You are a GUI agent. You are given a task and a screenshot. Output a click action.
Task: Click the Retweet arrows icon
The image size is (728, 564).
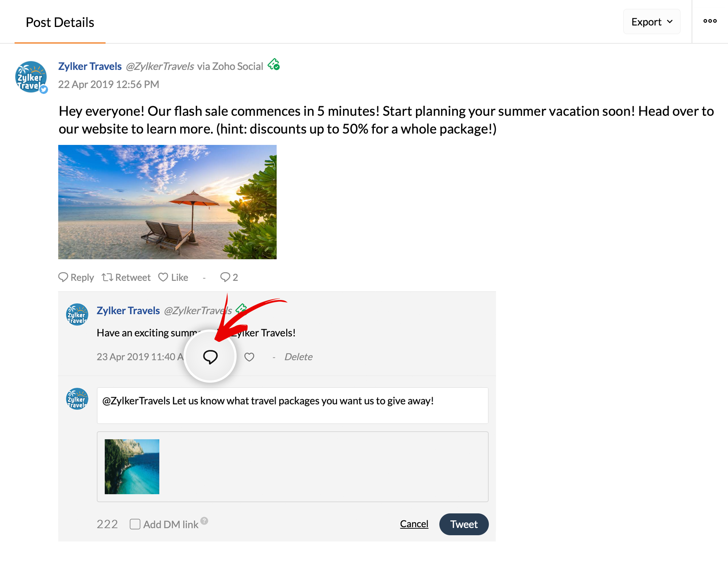point(107,277)
